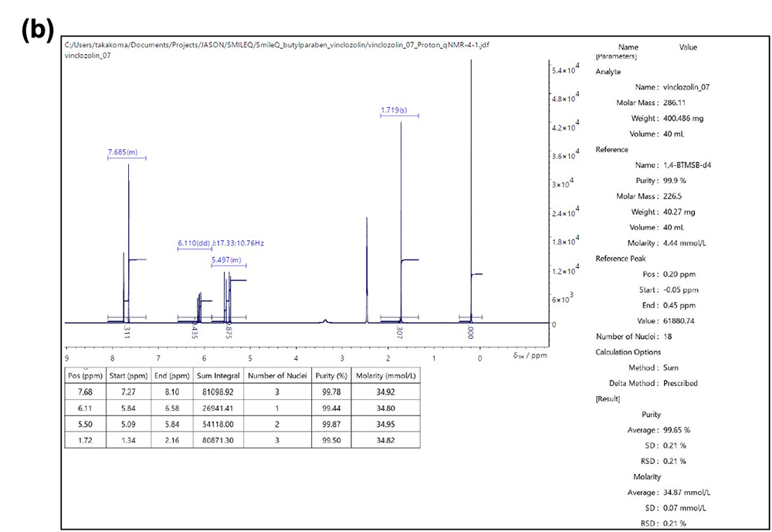The width and height of the screenshot is (772, 532).
Task: Click the Method value Sum
Action: click(x=672, y=368)
